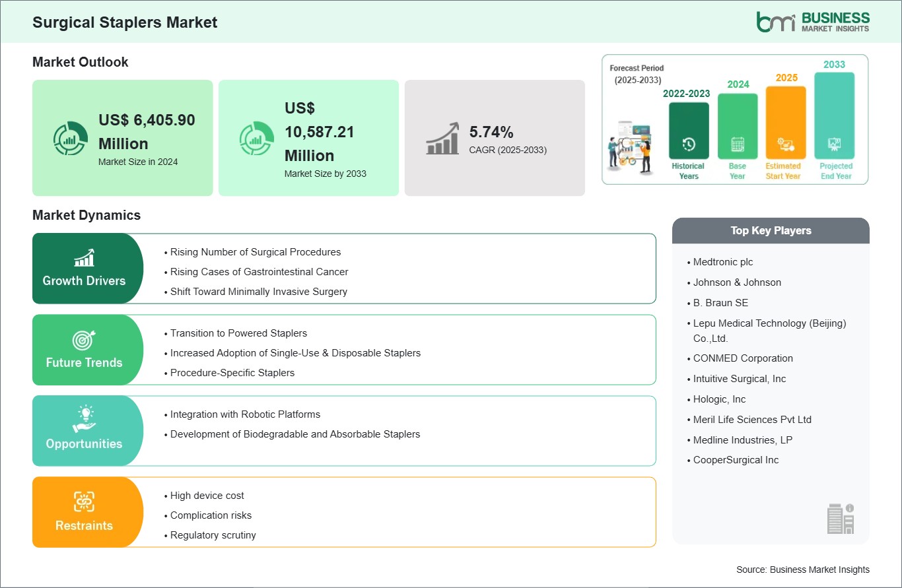Select the Top Key Players header
The image size is (902, 588).
click(x=771, y=231)
